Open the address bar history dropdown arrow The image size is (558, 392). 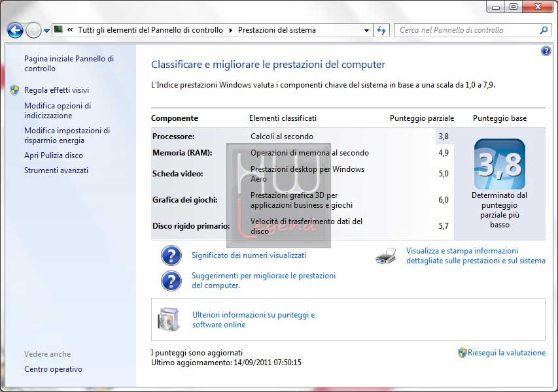366,31
